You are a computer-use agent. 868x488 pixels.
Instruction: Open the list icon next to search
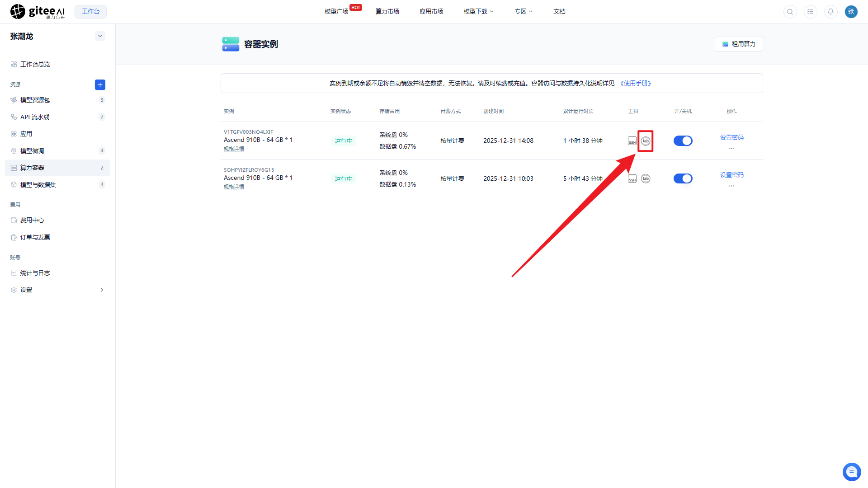810,12
